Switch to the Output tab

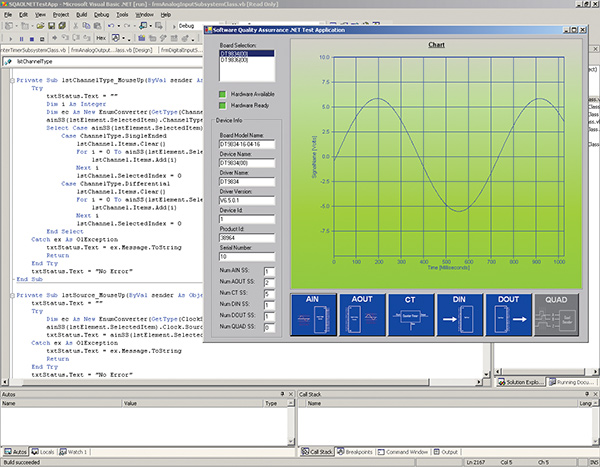(x=445, y=452)
